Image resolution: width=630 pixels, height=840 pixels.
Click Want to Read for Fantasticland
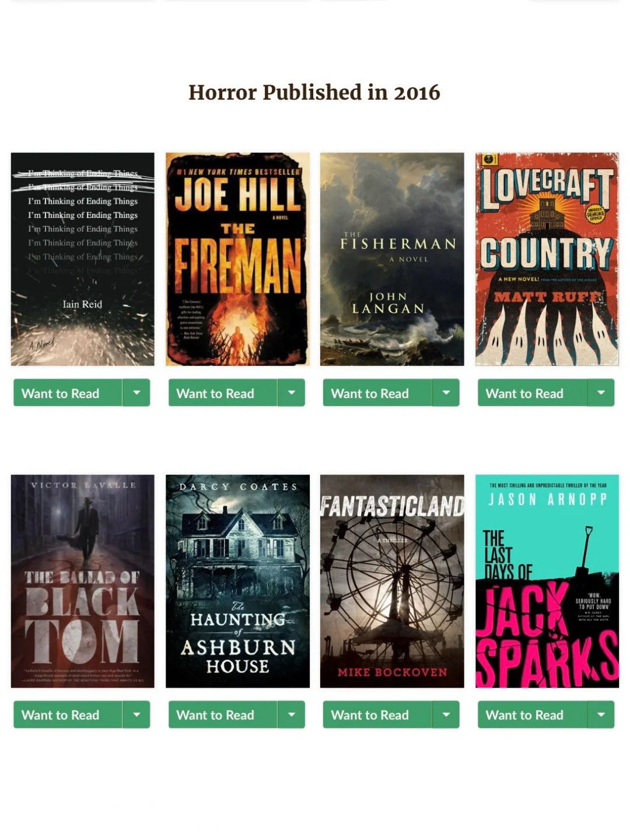click(x=377, y=714)
